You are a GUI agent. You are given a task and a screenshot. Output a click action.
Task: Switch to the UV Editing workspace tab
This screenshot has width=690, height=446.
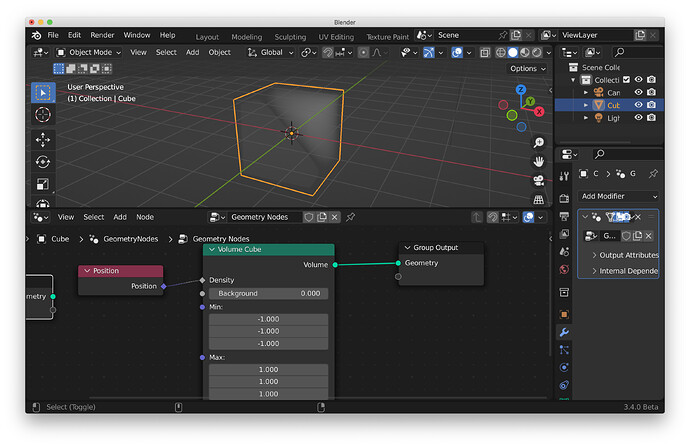(336, 37)
